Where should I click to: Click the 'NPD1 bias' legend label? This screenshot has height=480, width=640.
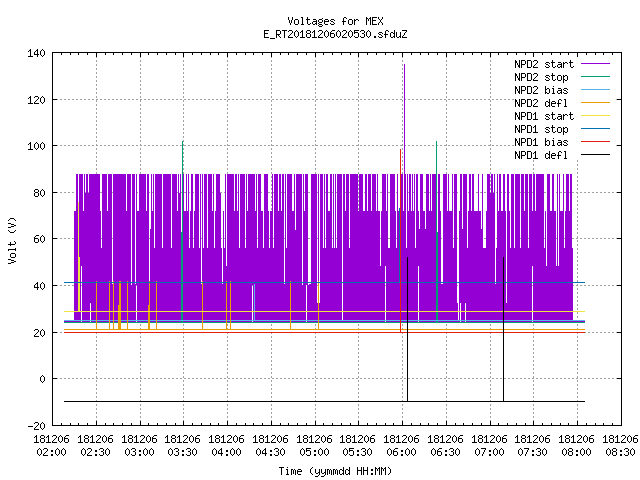pos(541,142)
